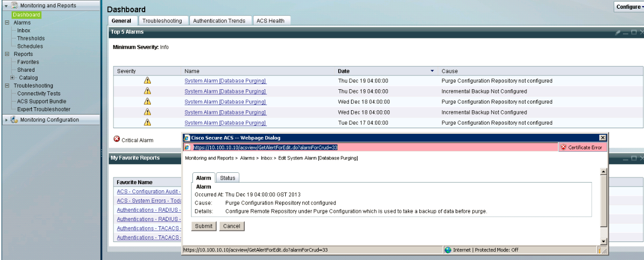The image size is (644, 260).
Task: Open Favorites under Reports
Action: tap(28, 62)
